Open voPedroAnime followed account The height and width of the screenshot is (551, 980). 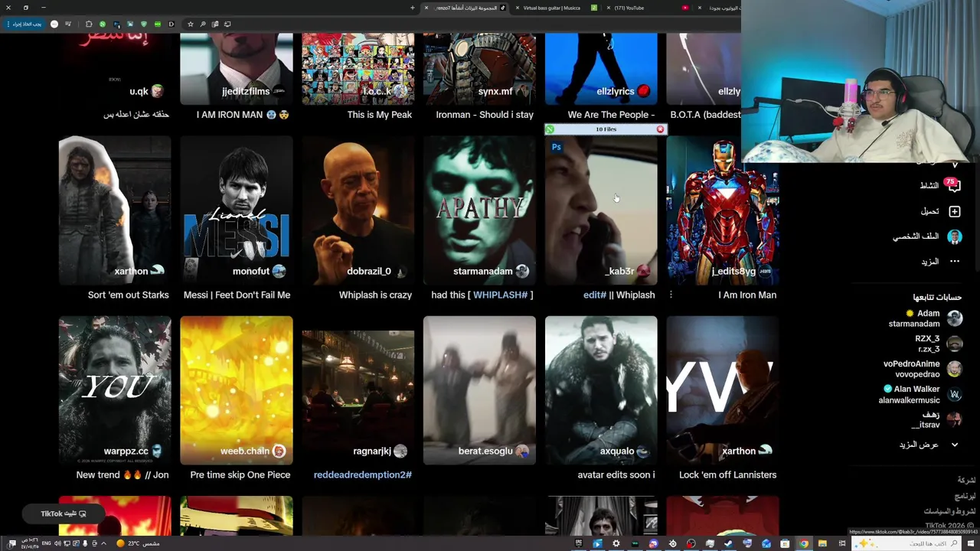[x=922, y=369]
